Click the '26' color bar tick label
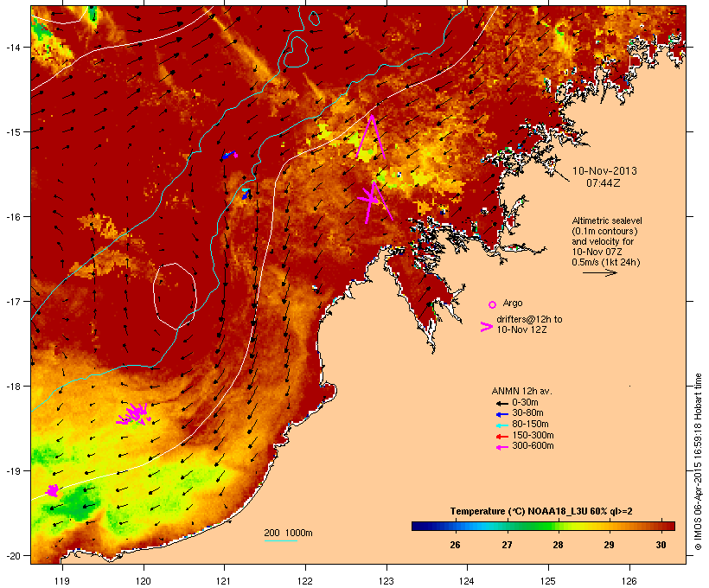 [455, 545]
